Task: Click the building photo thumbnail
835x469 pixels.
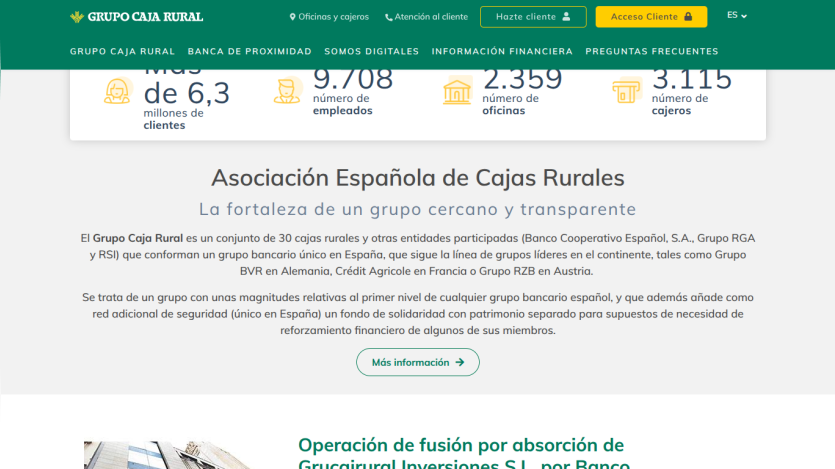Action: [168, 455]
